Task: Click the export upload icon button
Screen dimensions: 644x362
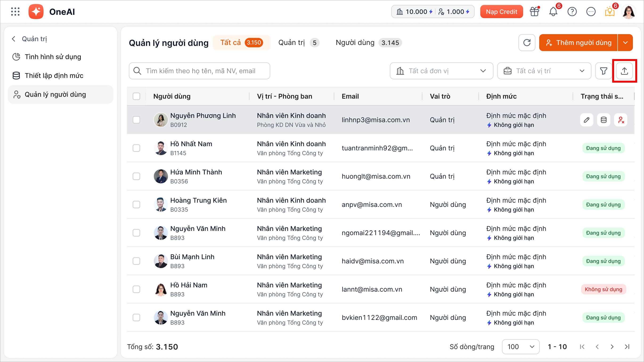Action: click(624, 71)
